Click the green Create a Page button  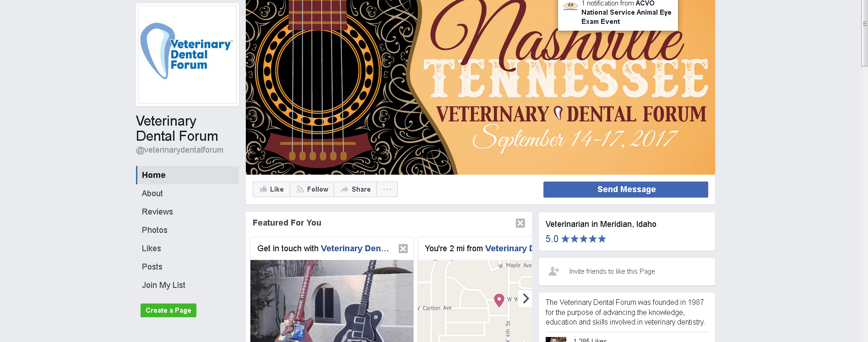[x=168, y=310]
